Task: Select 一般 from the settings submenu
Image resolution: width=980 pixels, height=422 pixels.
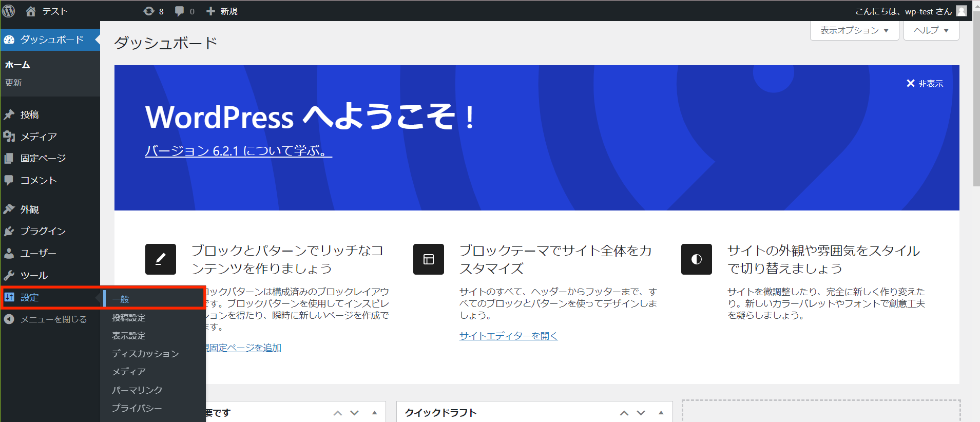Action: tap(121, 299)
